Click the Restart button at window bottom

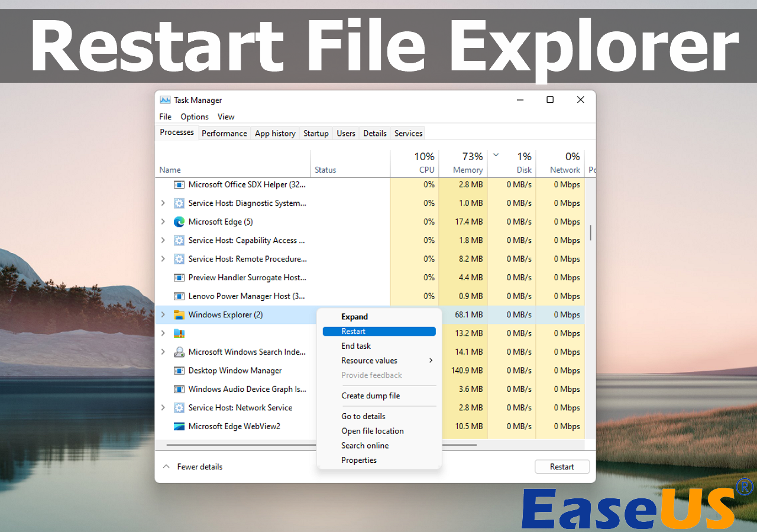tap(562, 466)
